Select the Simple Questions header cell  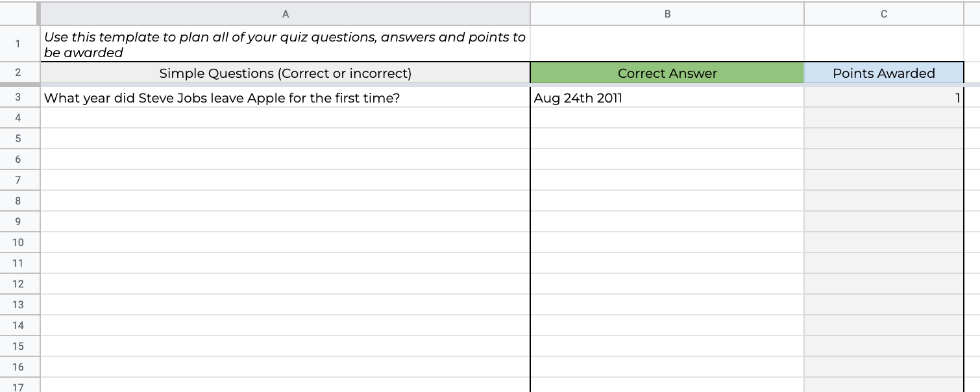pyautogui.click(x=286, y=73)
